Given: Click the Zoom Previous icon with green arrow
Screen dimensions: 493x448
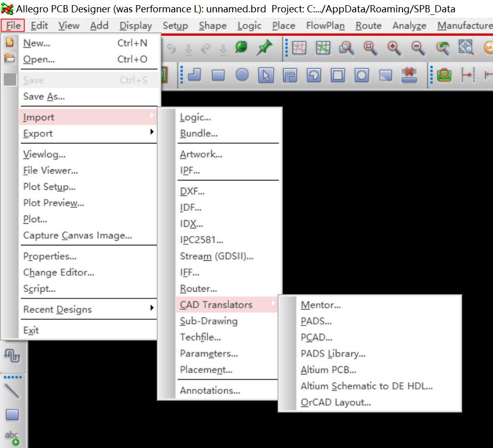Looking at the screenshot, I should point(443,48).
